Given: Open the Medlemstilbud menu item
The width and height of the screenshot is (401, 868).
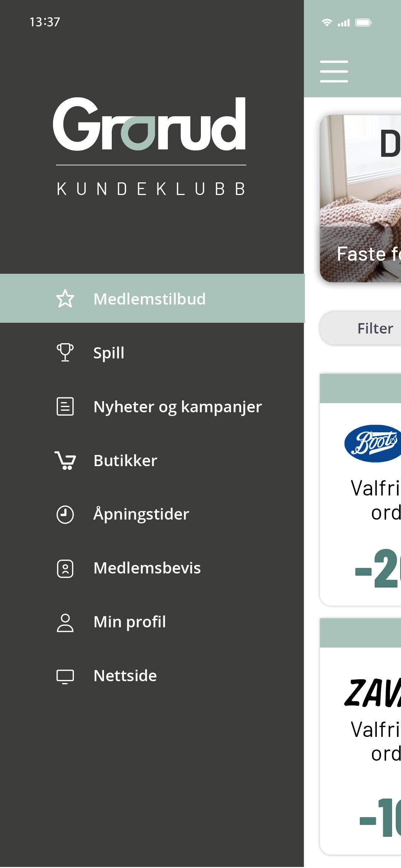Looking at the screenshot, I should pos(149,299).
